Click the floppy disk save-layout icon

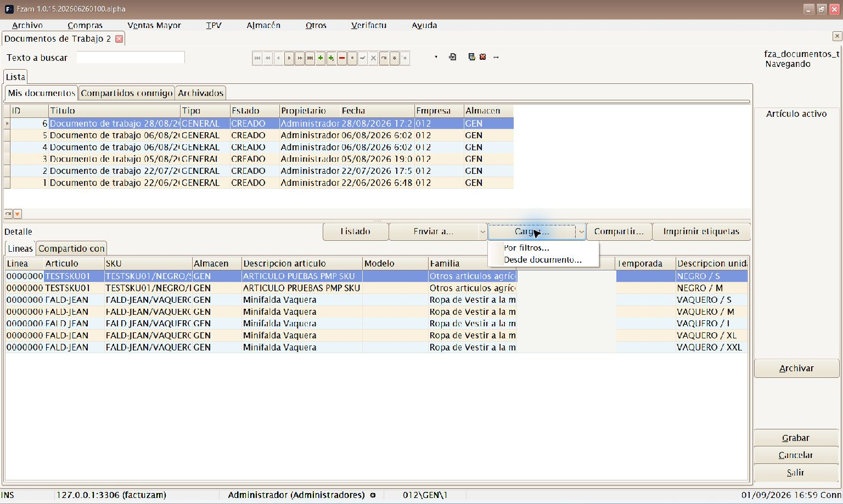click(471, 57)
